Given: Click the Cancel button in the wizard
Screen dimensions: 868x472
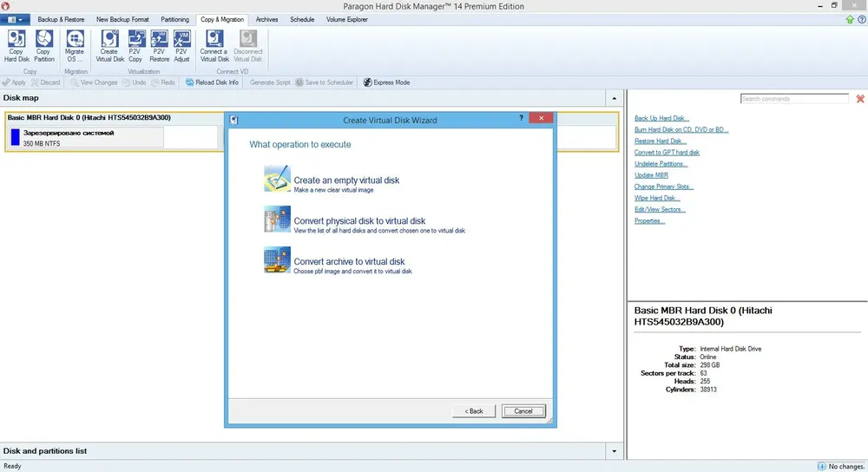Looking at the screenshot, I should tap(523, 411).
